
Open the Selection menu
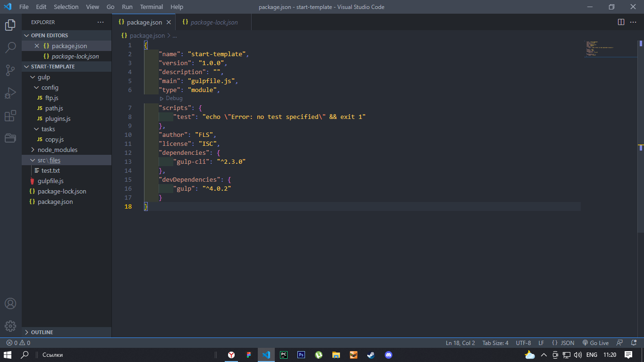[x=66, y=7]
